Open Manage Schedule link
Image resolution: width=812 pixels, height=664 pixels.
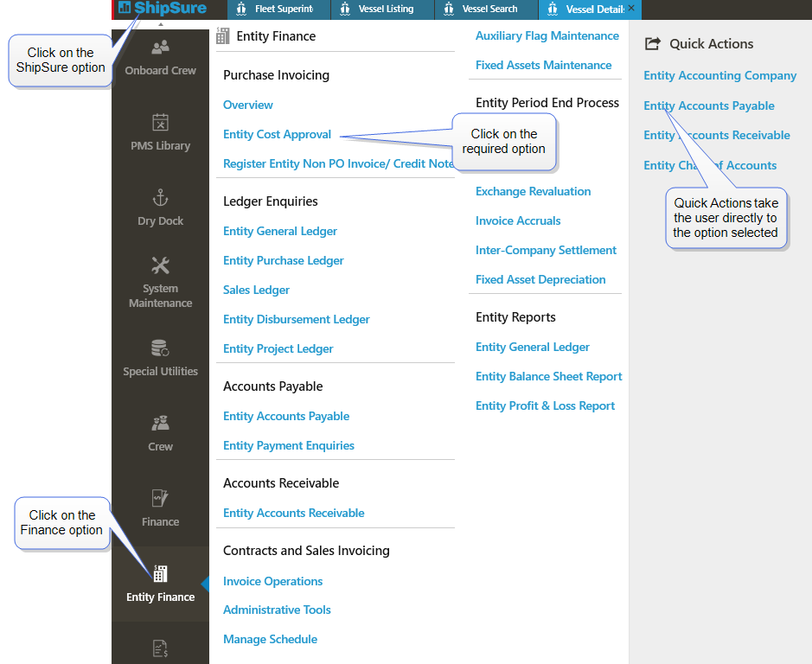click(x=270, y=639)
